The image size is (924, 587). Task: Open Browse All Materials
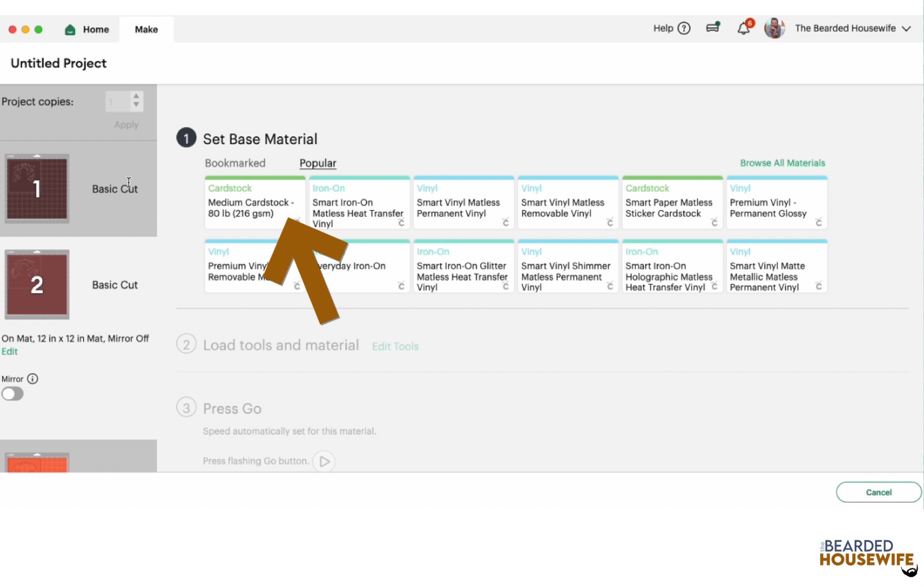[x=783, y=163]
